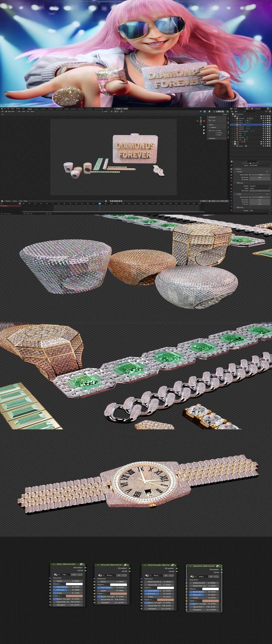This screenshot has width=272, height=644.
Task: Click Height 11.070 field on Round diamond
Action: tap(112, 602)
